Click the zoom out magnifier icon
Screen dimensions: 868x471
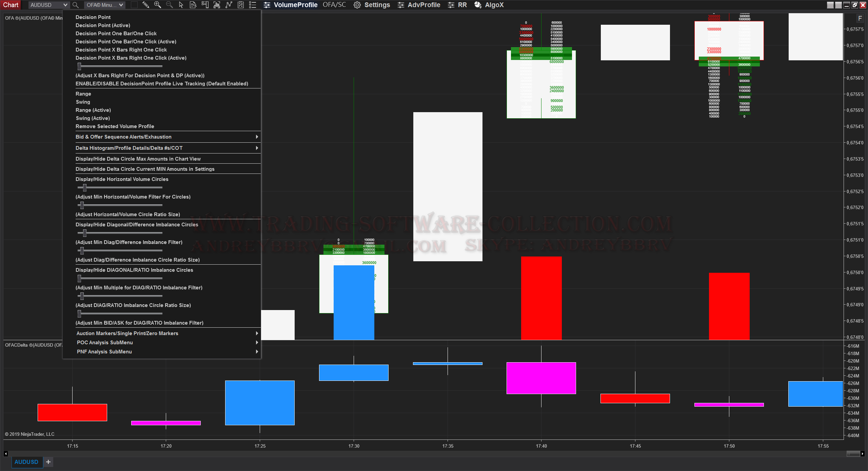click(169, 5)
